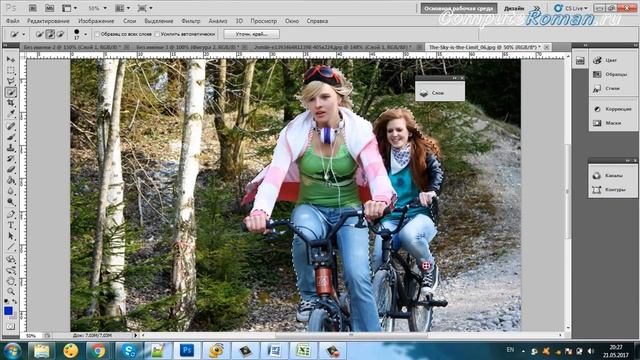Select the Lasso tool
Screen dimensions: 640x360
(11, 81)
